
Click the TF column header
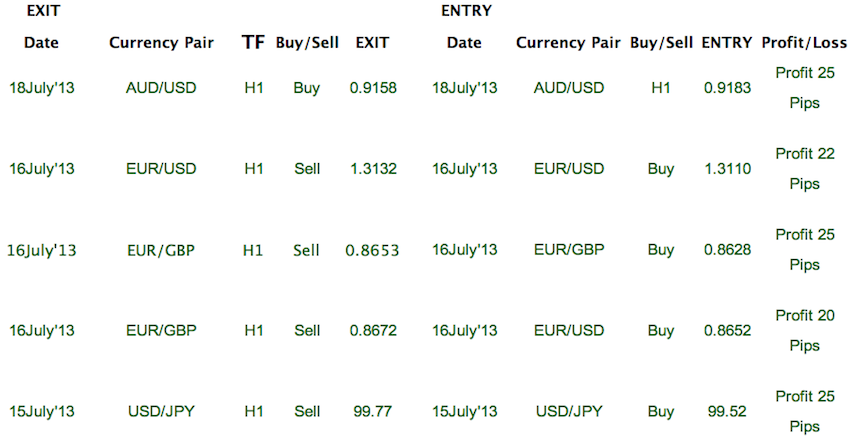coord(253,43)
